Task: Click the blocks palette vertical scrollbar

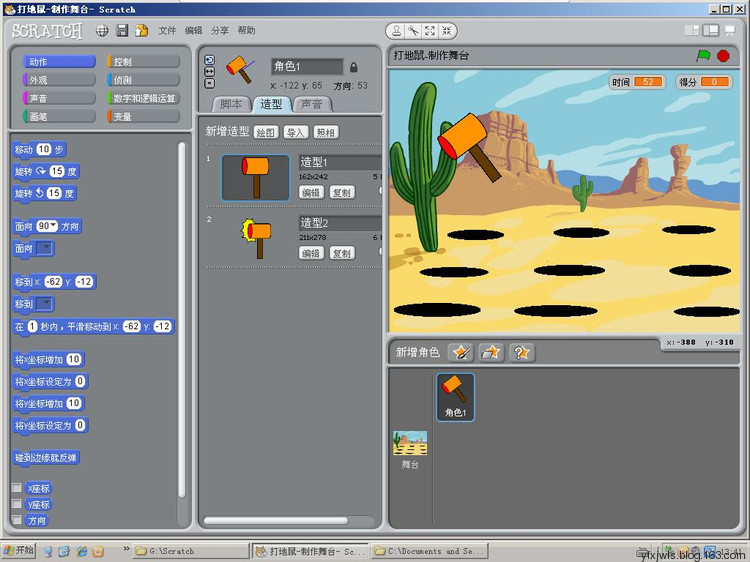Action: [182, 320]
